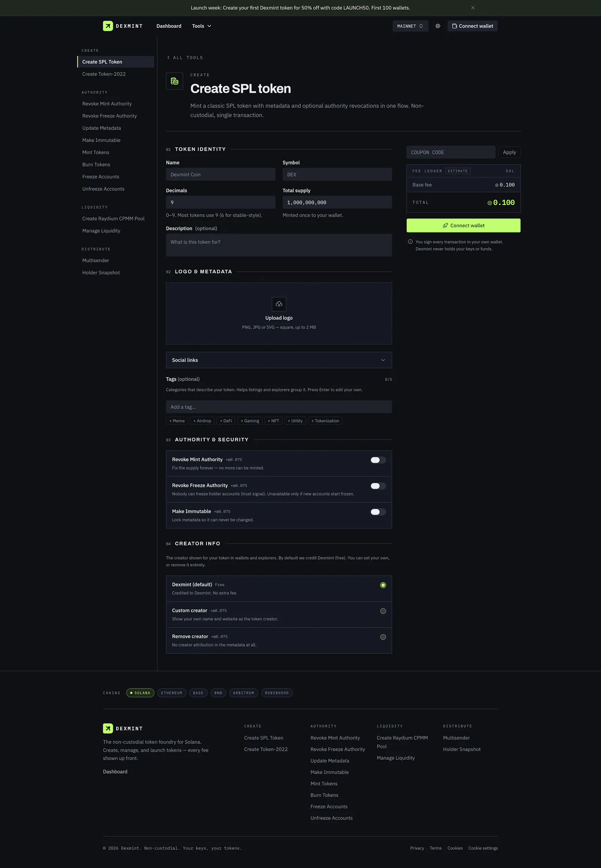Add the Gaming tag chip
The width and height of the screenshot is (601, 868).
[x=250, y=421]
